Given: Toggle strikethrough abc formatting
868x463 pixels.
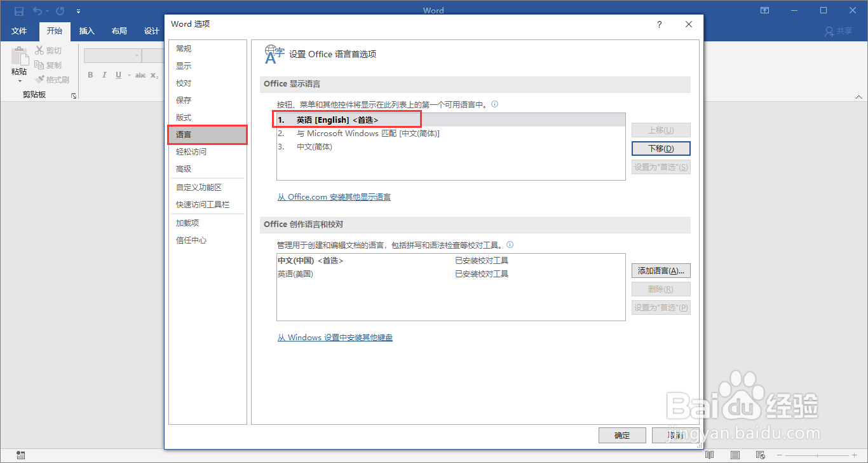Looking at the screenshot, I should pos(140,75).
